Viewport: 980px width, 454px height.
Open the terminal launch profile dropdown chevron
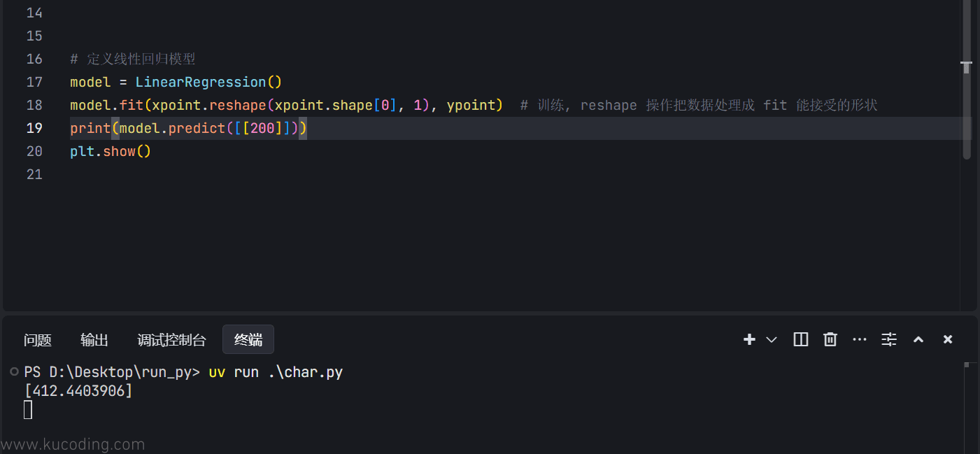pyautogui.click(x=772, y=340)
